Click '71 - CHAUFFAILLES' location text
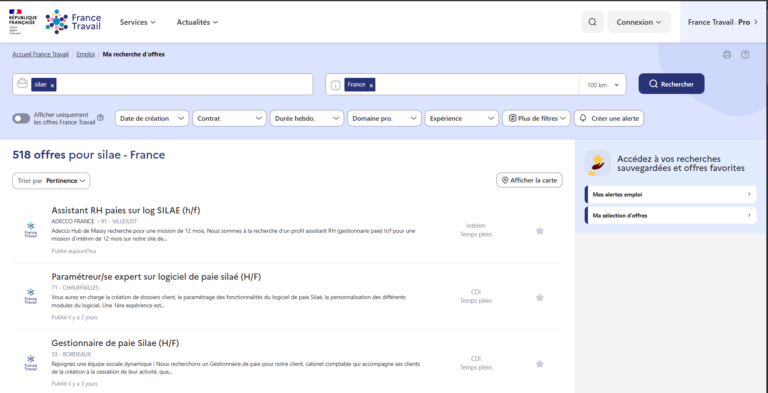Screen dimensions: 768x393 point(75,288)
